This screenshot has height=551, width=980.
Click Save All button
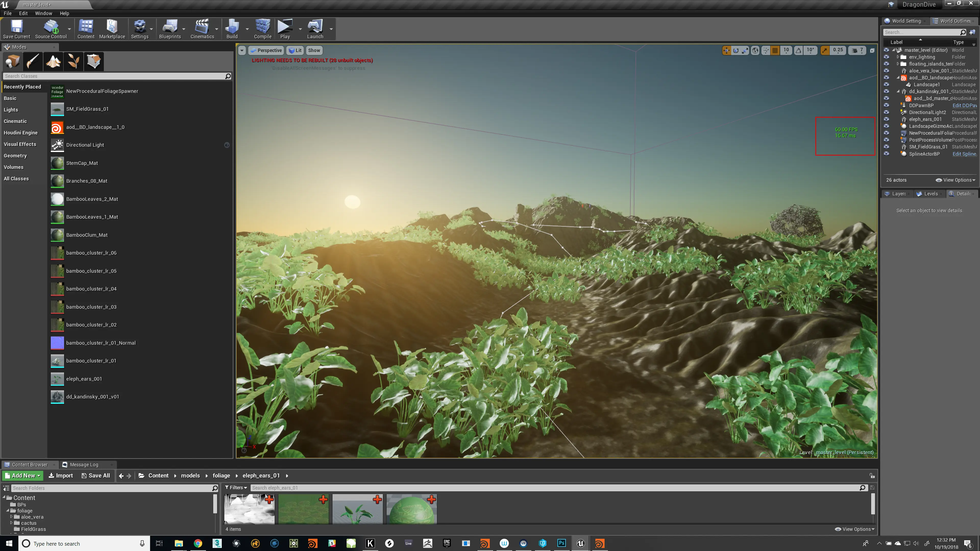coord(96,476)
